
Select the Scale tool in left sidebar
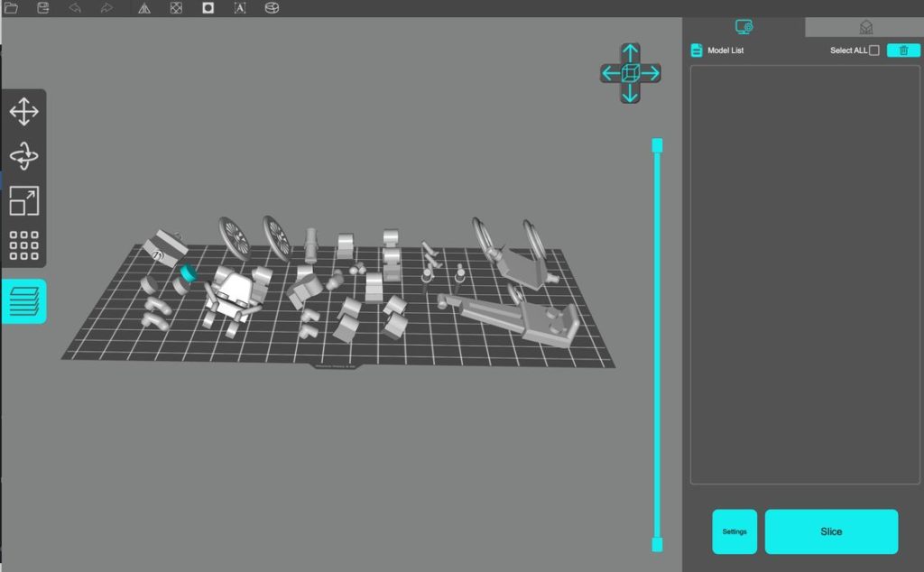tap(23, 201)
